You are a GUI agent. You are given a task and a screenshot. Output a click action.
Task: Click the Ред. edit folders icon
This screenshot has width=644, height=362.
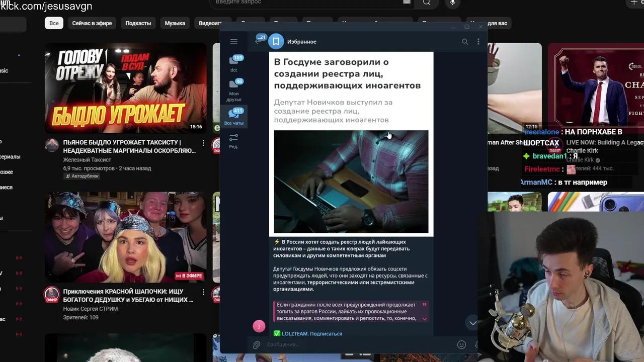pyautogui.click(x=233, y=141)
